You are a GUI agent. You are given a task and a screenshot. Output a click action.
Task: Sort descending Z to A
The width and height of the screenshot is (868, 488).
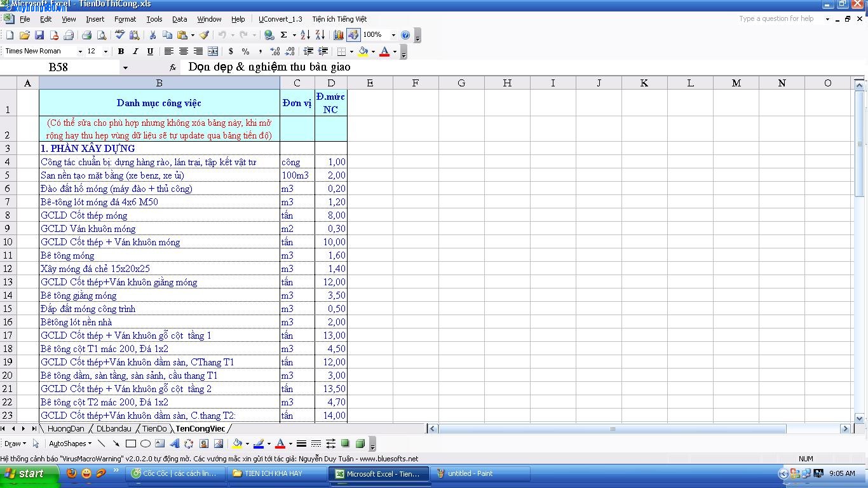pyautogui.click(x=320, y=35)
